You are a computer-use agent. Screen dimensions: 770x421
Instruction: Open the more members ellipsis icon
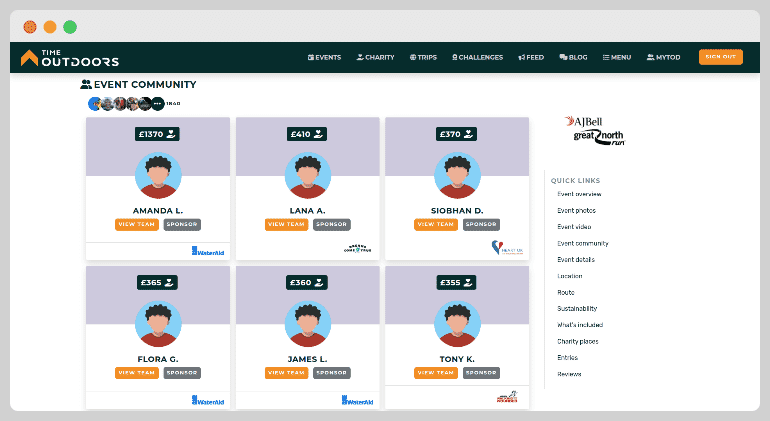158,104
